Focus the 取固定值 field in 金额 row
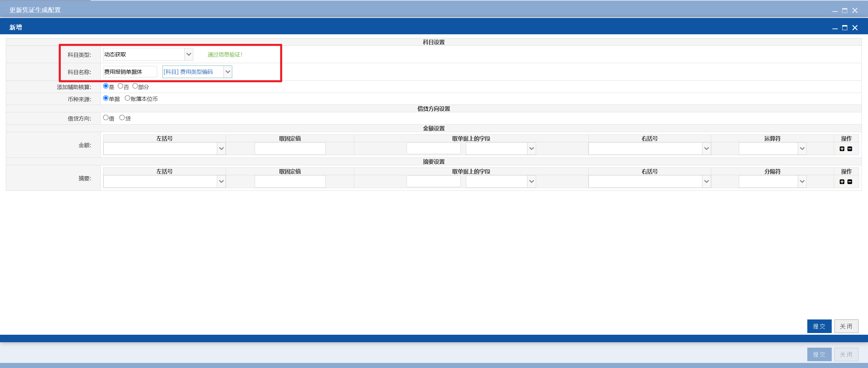868x368 pixels. tap(290, 148)
